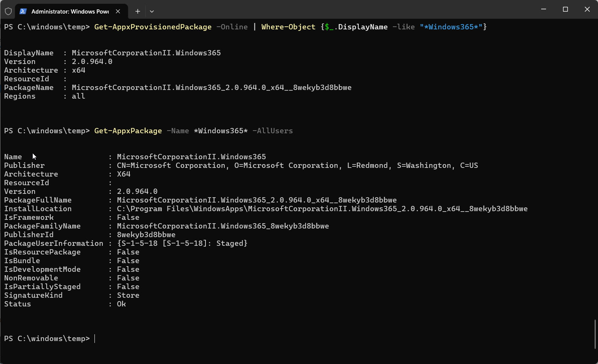Click the Publisher certificate value
This screenshot has height=364, width=598.
click(x=297, y=166)
